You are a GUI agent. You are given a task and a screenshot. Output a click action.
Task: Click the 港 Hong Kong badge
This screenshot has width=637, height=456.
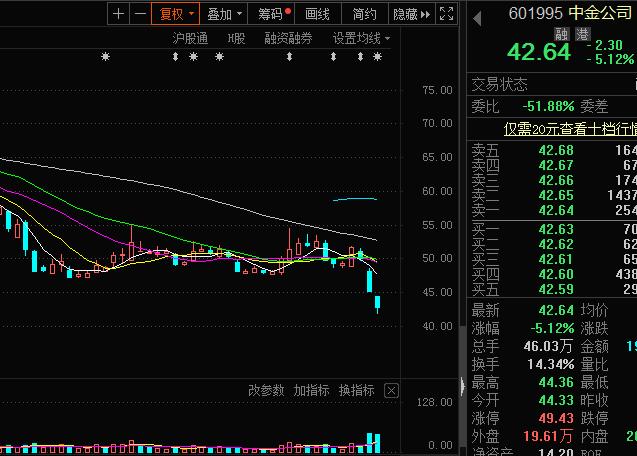tap(583, 34)
